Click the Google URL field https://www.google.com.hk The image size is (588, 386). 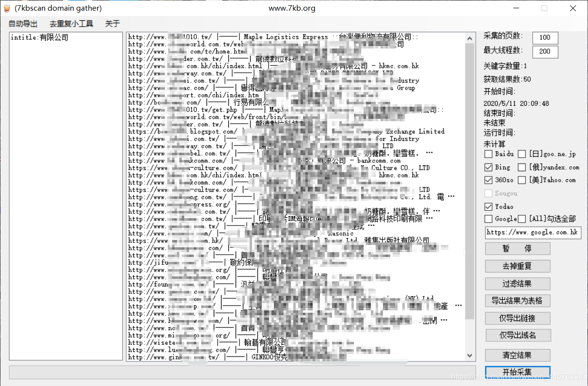pos(533,232)
